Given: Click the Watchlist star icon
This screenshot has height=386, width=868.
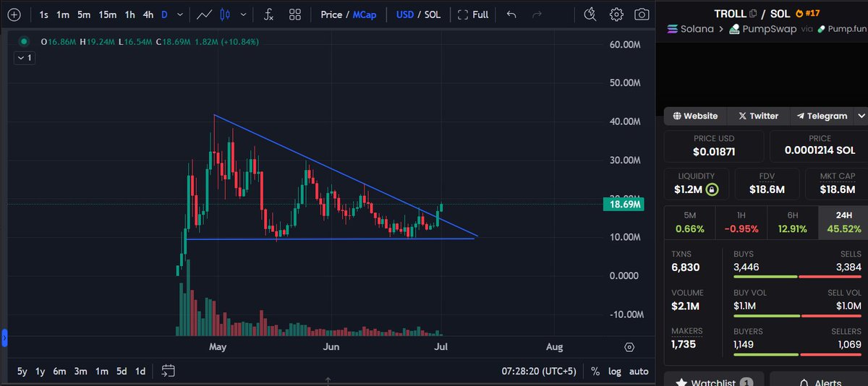Looking at the screenshot, I should (x=680, y=382).
